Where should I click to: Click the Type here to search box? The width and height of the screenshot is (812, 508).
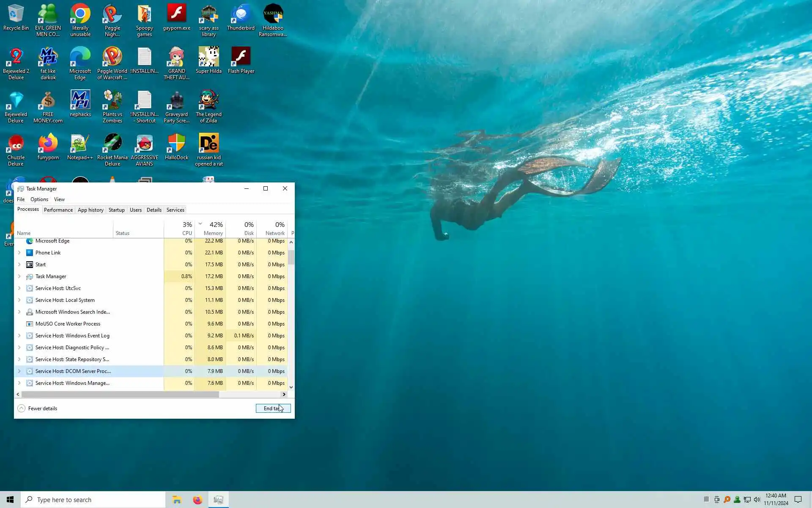pos(93,500)
